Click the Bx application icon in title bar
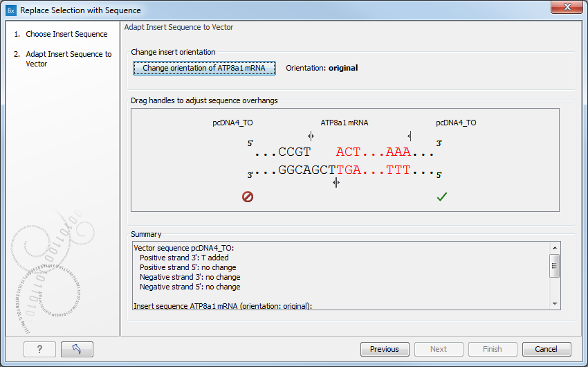Screen dimensions: 588x367 point(11,10)
